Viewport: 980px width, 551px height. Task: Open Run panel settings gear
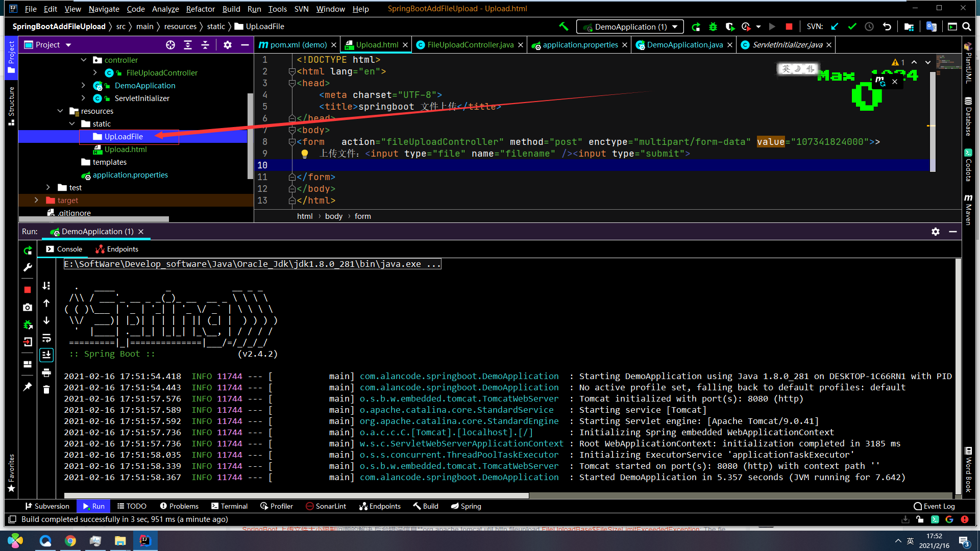click(x=936, y=232)
